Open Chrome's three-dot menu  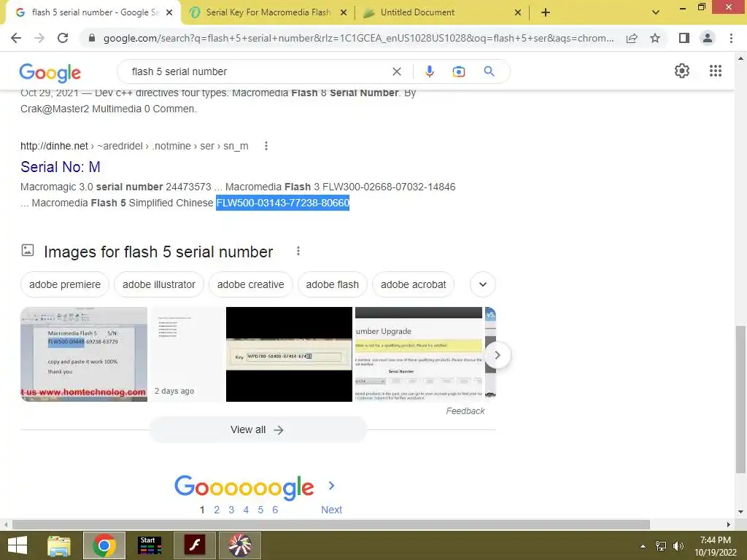731,38
